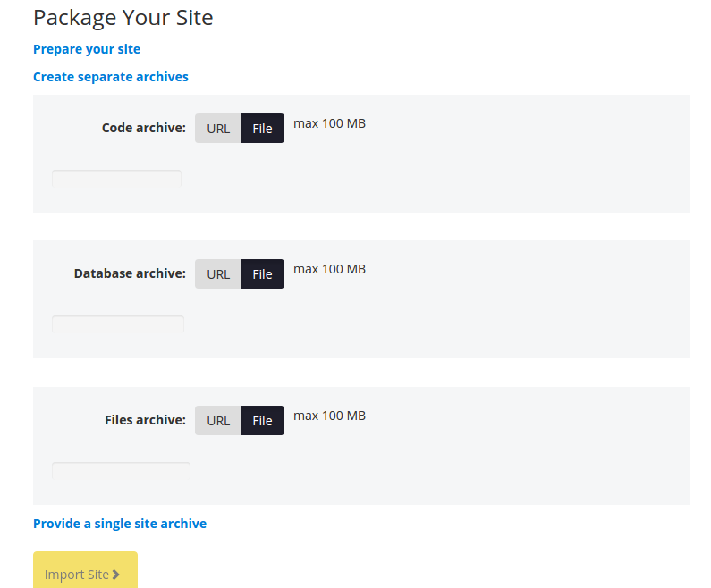
Task: Click the Code archive file upload field
Action: (x=116, y=178)
